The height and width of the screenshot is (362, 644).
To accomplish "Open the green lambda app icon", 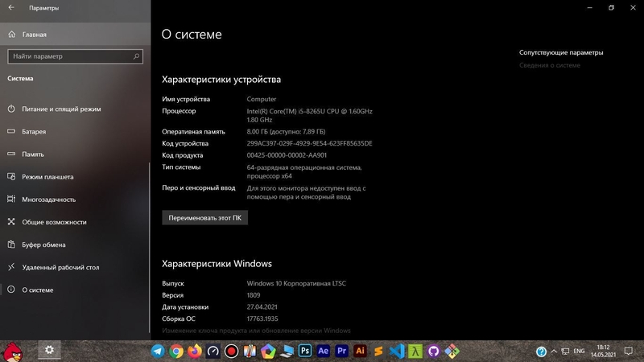I will [x=415, y=351].
